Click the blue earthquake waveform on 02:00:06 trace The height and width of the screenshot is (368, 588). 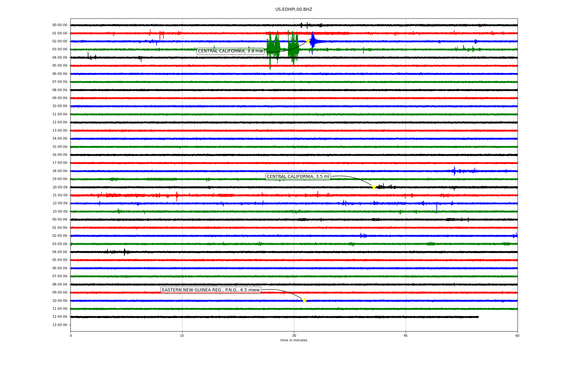(x=313, y=41)
